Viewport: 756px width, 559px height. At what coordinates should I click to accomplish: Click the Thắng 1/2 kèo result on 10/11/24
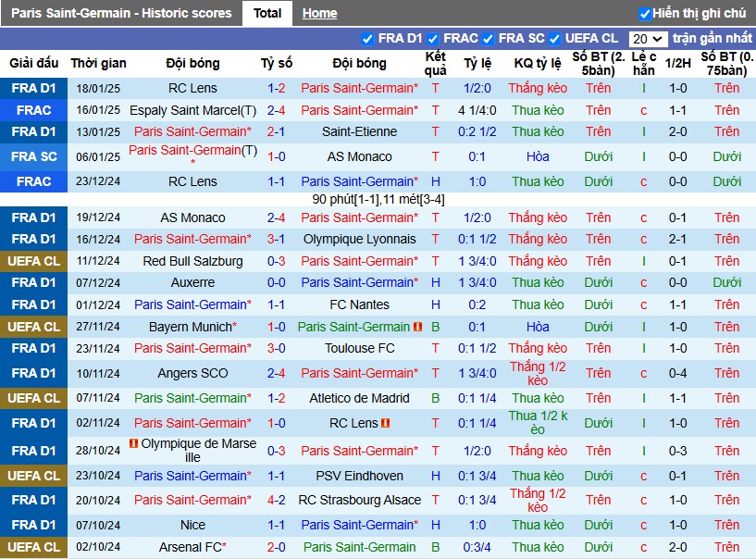pyautogui.click(x=538, y=373)
